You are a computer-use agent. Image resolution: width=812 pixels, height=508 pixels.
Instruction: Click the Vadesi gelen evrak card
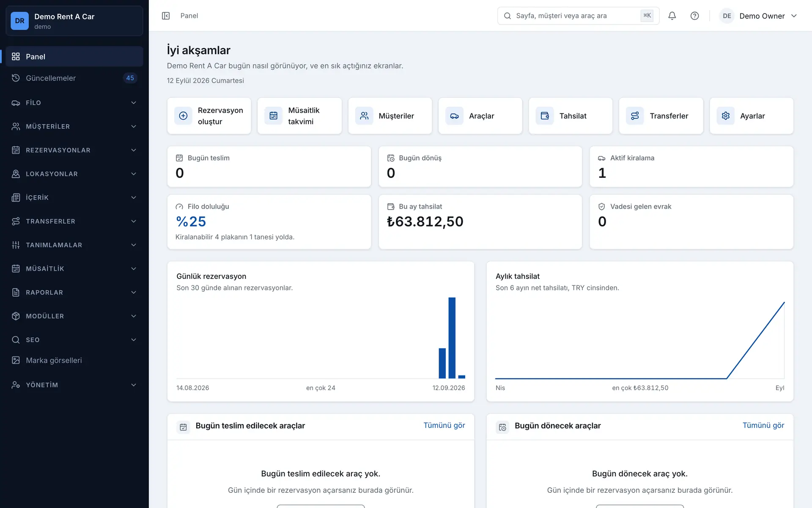691,222
